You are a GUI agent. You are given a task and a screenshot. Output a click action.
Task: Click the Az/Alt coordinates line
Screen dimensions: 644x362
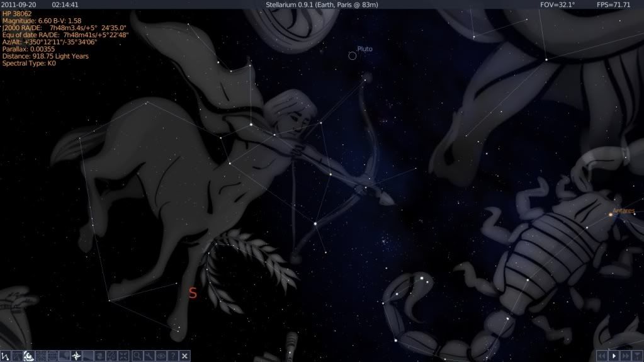pyautogui.click(x=50, y=42)
